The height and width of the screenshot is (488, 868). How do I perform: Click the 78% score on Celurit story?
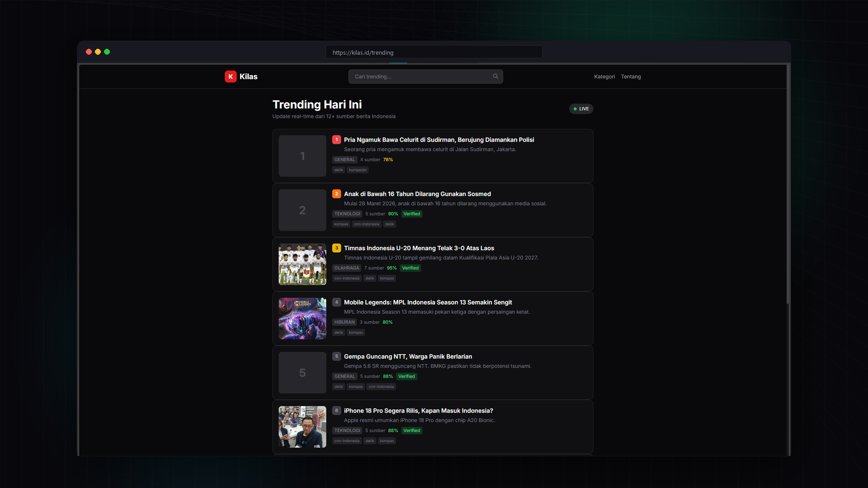coord(388,160)
